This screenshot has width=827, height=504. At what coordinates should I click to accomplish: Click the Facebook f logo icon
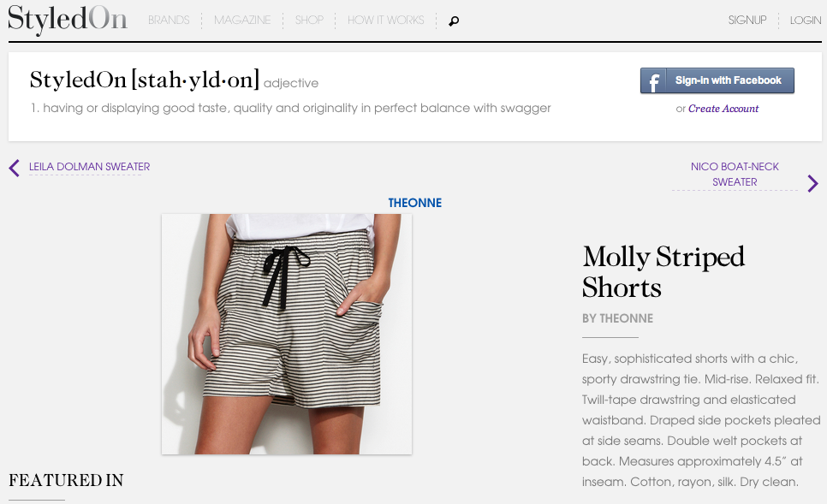point(653,80)
